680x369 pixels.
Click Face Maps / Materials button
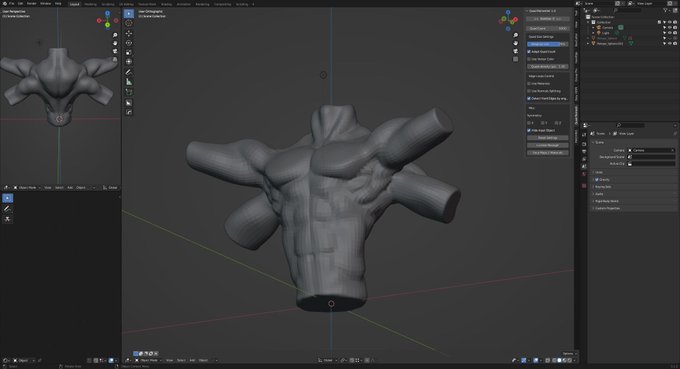548,153
